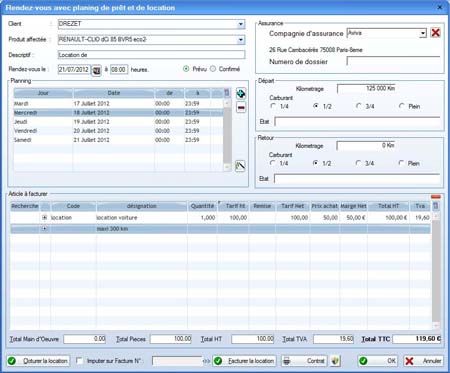Image resolution: width=450 pixels, height=373 pixels.
Task: Click the Total TTC value 119,60 €
Action: 417,339
